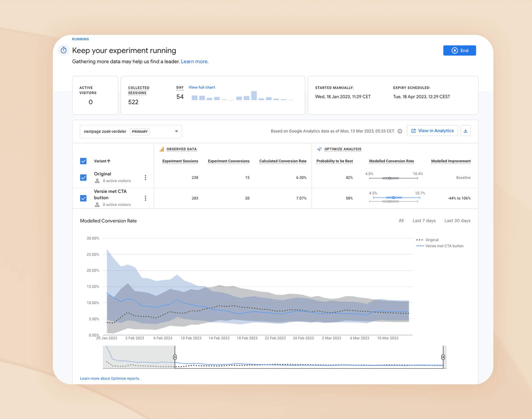532x419 pixels.
Task: Click the Day label above 54
Action: point(180,88)
